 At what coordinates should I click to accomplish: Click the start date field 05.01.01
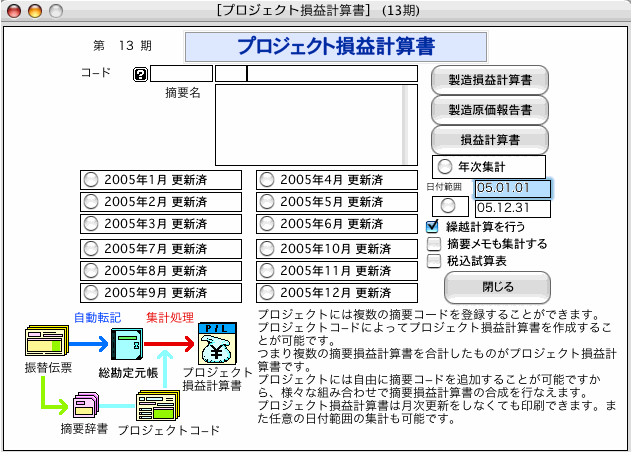pyautogui.click(x=512, y=188)
